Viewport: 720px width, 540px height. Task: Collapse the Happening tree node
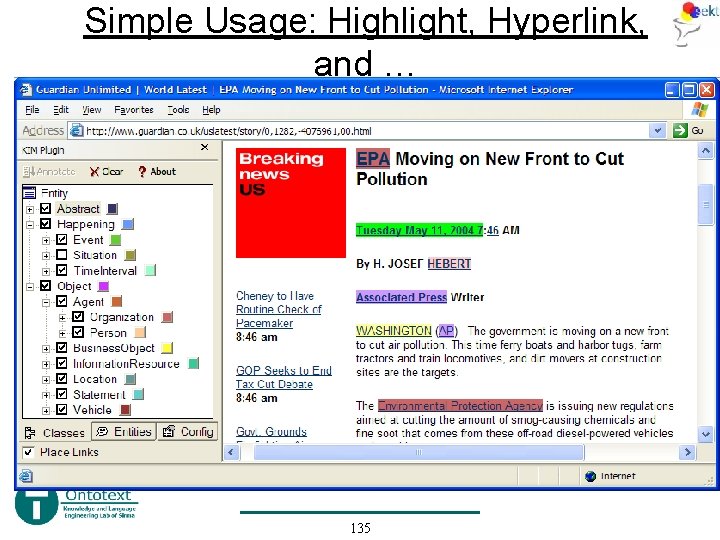[x=30, y=225]
